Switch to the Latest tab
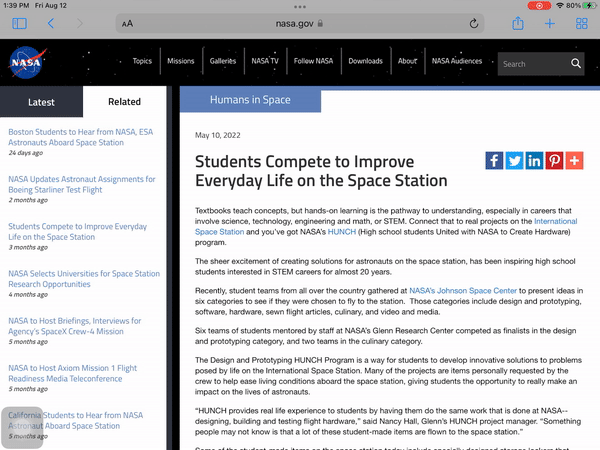The image size is (600, 450). (41, 102)
